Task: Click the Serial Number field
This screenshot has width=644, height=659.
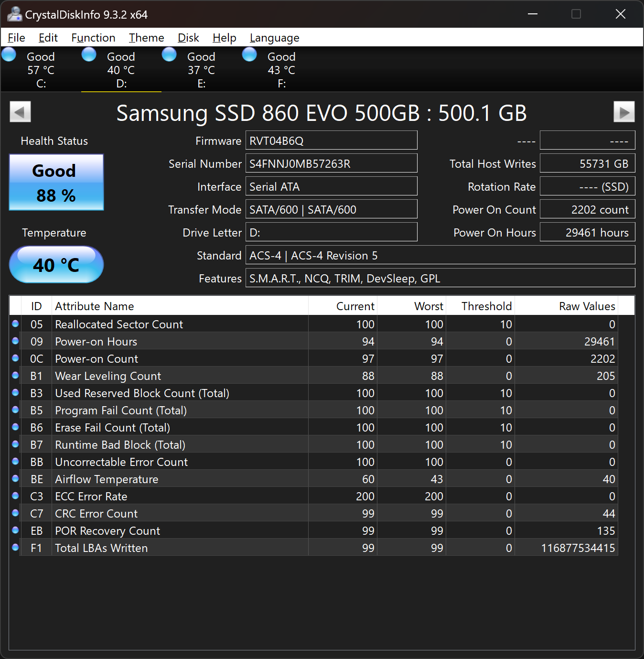Action: [x=331, y=163]
